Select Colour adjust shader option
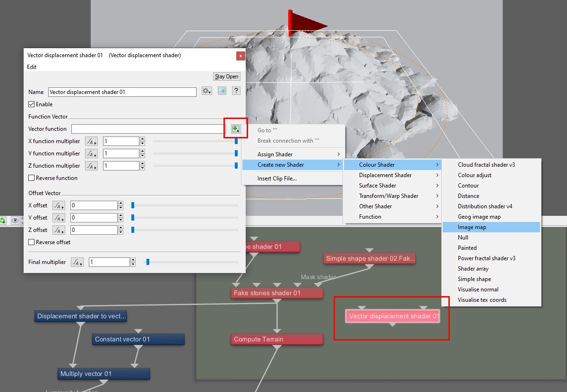This screenshot has width=567, height=392. [x=491, y=175]
